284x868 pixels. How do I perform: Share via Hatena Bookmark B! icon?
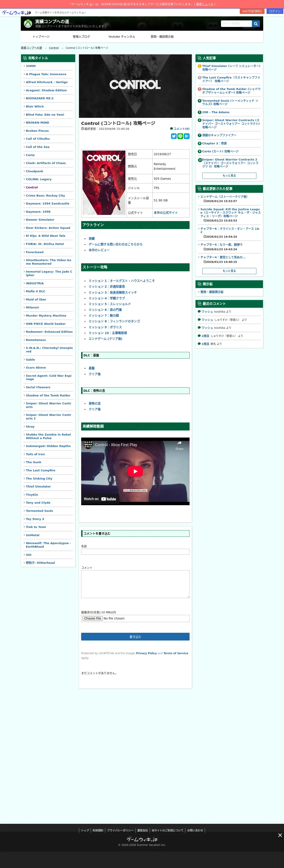(186, 136)
